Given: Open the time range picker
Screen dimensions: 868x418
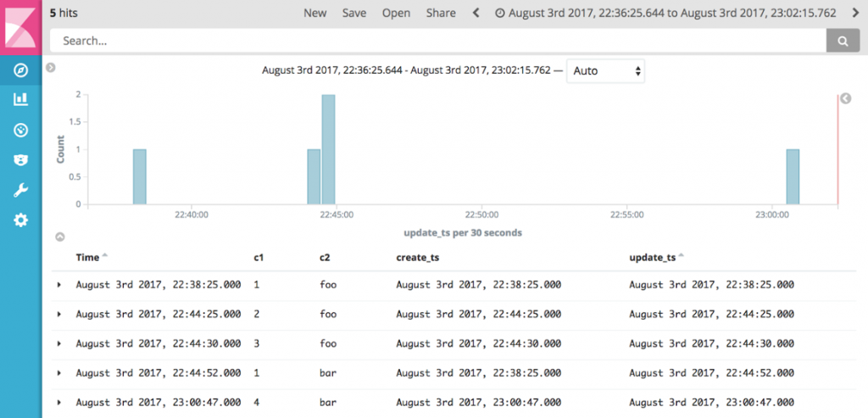Looking at the screenshot, I should pyautogui.click(x=665, y=13).
